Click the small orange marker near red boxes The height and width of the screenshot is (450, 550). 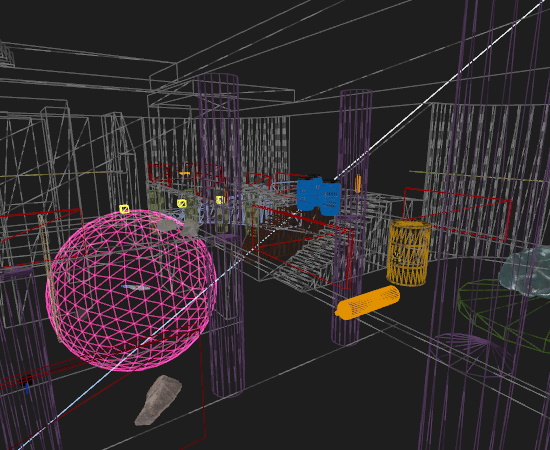click(x=185, y=173)
